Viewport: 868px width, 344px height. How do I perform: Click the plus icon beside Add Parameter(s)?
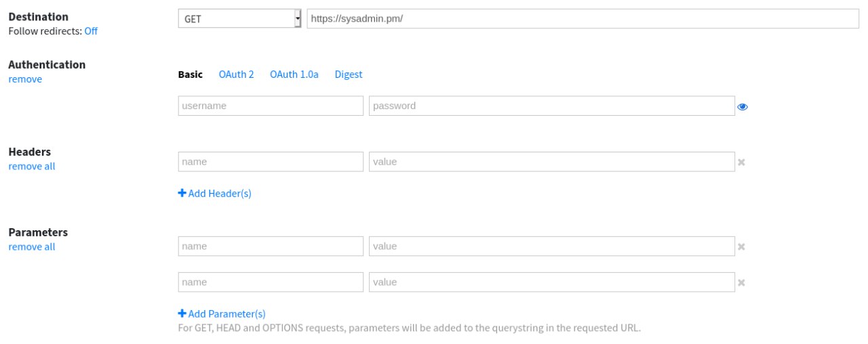click(182, 314)
